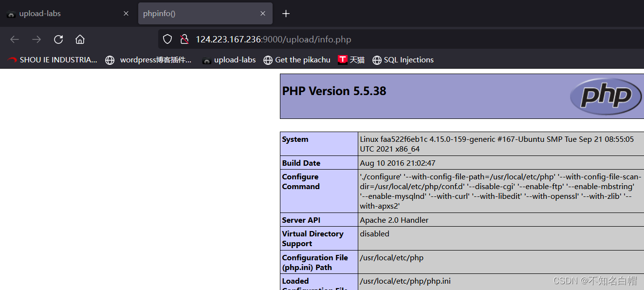The image size is (644, 290).
Task: Navigate back using the back arrow
Action: pyautogui.click(x=14, y=39)
